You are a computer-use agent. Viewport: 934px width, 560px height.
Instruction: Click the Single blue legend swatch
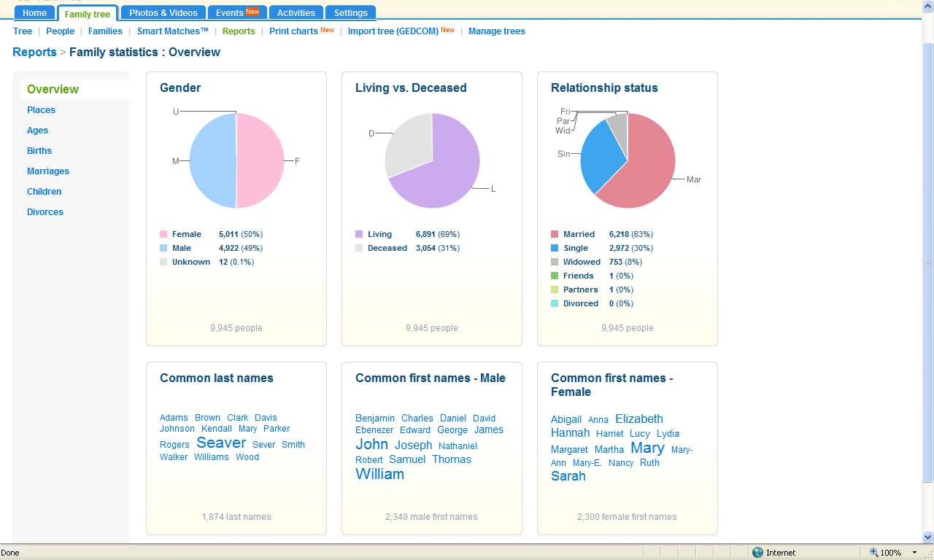[555, 249]
